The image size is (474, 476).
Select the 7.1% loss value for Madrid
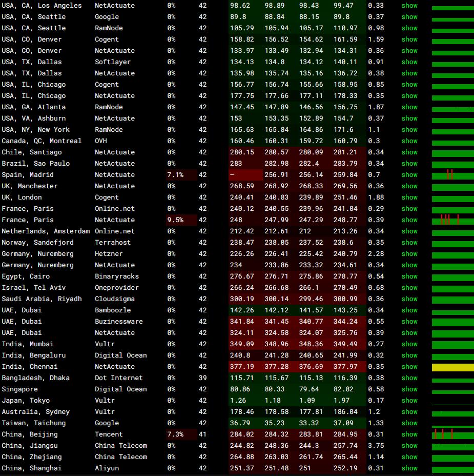[x=175, y=175]
